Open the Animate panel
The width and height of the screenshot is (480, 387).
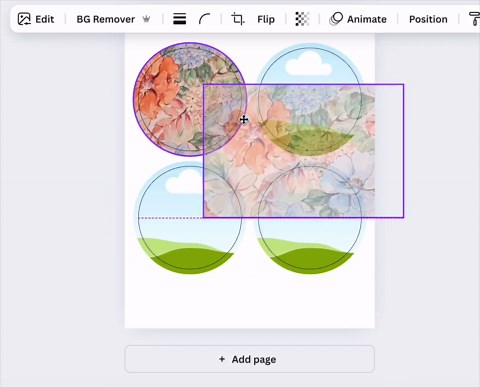pos(358,19)
